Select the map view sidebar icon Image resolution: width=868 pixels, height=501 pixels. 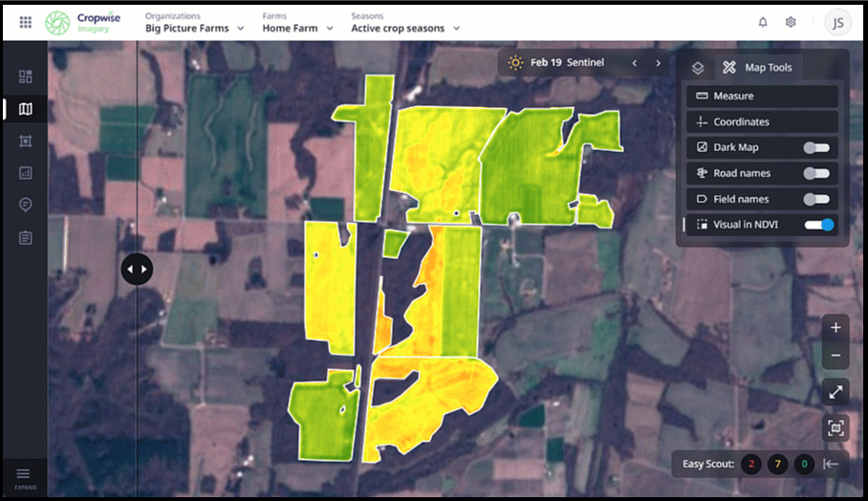coord(25,109)
